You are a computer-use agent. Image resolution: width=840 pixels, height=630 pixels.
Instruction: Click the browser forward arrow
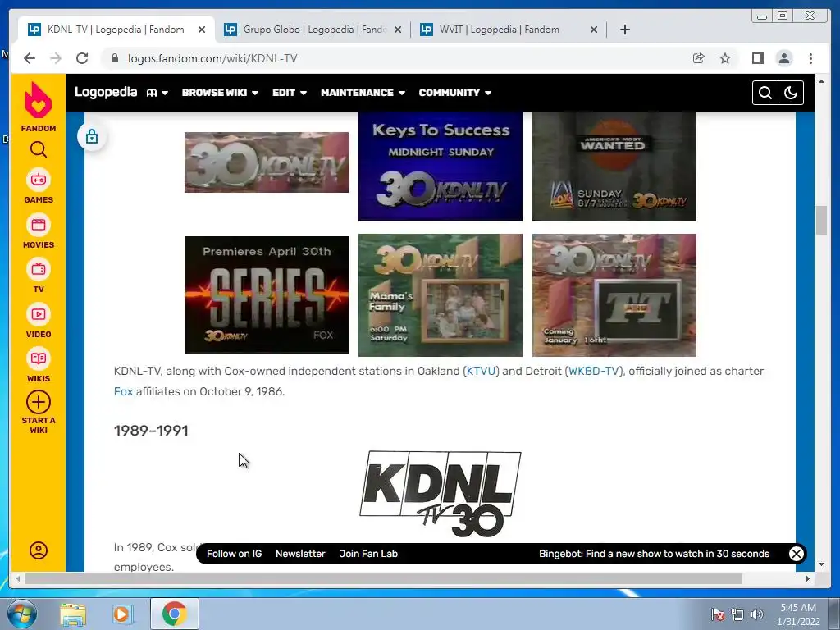click(56, 58)
